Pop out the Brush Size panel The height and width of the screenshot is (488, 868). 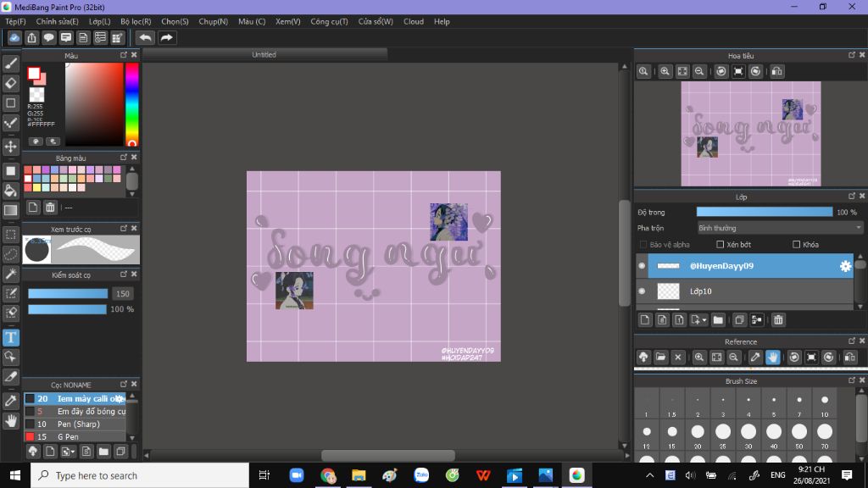click(851, 380)
